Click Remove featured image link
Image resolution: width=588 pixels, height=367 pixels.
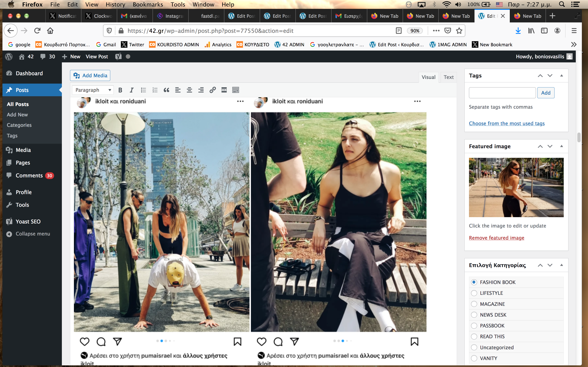(496, 238)
